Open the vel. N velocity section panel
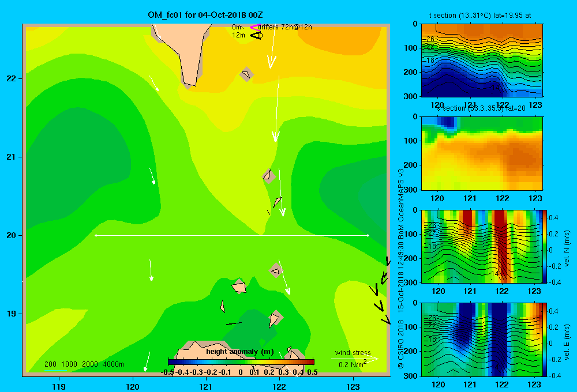577x392 pixels. pos(482,246)
